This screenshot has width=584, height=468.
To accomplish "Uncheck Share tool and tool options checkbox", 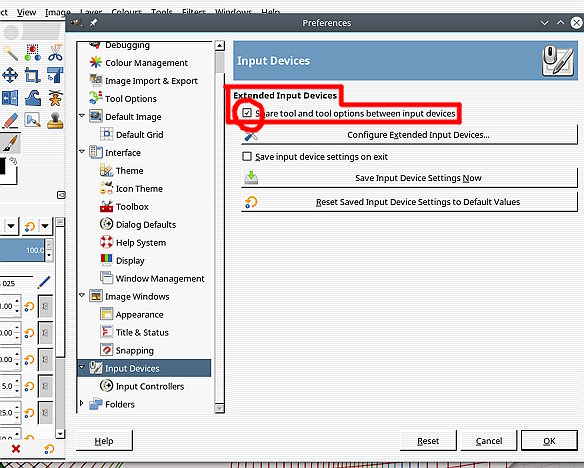I will pyautogui.click(x=247, y=112).
